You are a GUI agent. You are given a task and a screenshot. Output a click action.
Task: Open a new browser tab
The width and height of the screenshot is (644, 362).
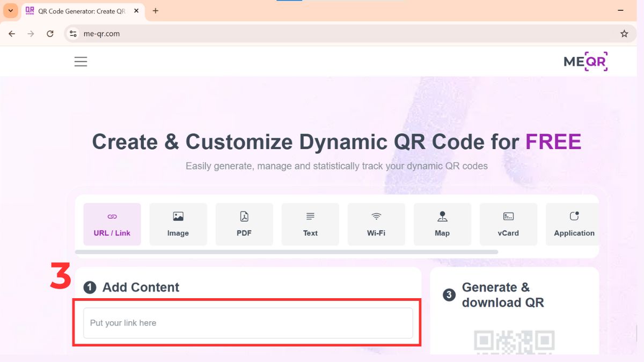tap(156, 10)
